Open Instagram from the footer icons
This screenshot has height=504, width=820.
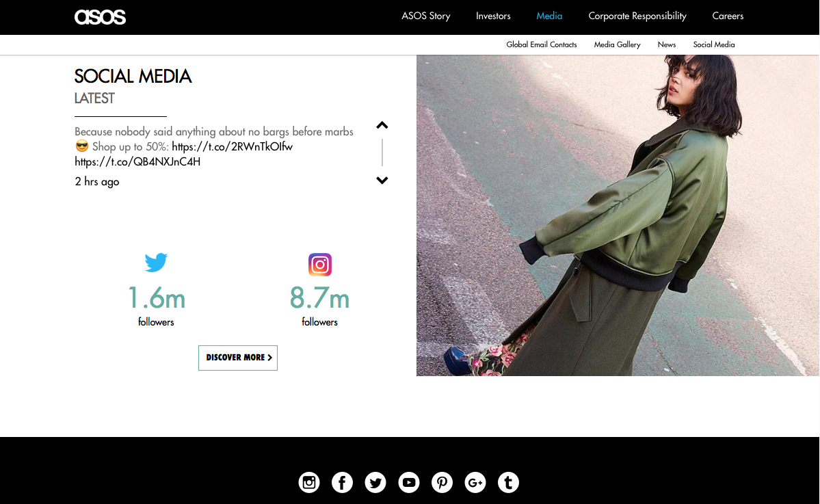point(309,482)
